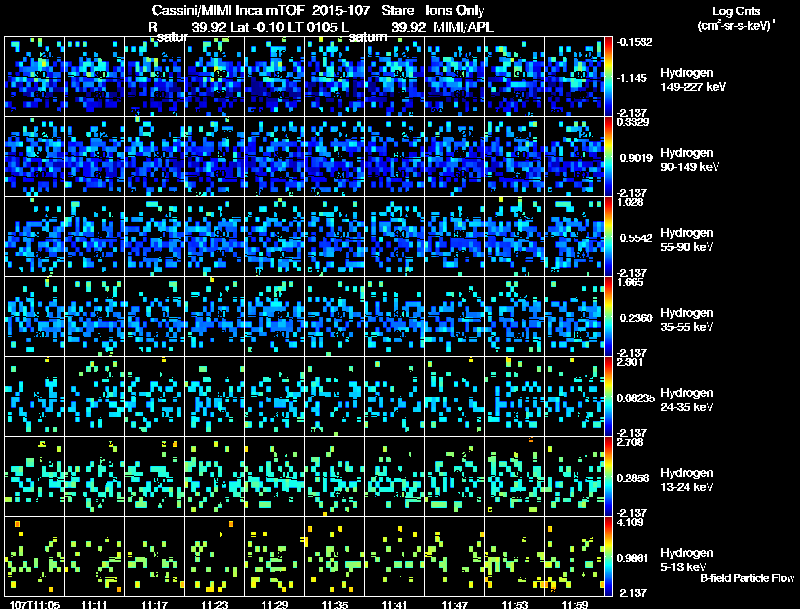Click the color bar for the 5-13 keV row

pyautogui.click(x=608, y=557)
